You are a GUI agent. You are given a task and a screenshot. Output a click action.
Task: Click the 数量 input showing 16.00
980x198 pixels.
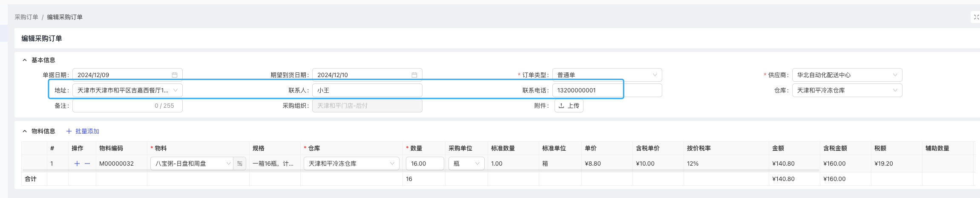[425, 164]
